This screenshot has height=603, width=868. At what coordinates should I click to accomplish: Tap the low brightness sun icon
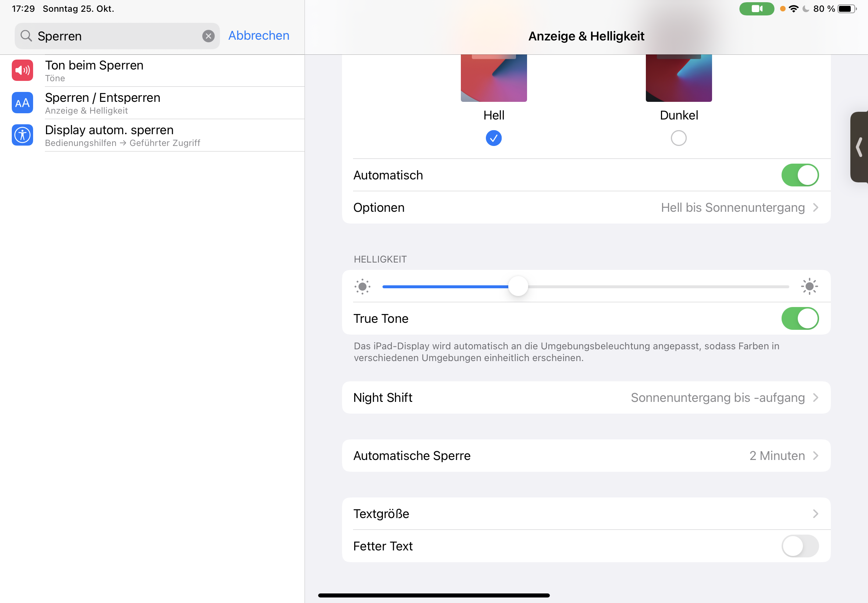tap(362, 286)
